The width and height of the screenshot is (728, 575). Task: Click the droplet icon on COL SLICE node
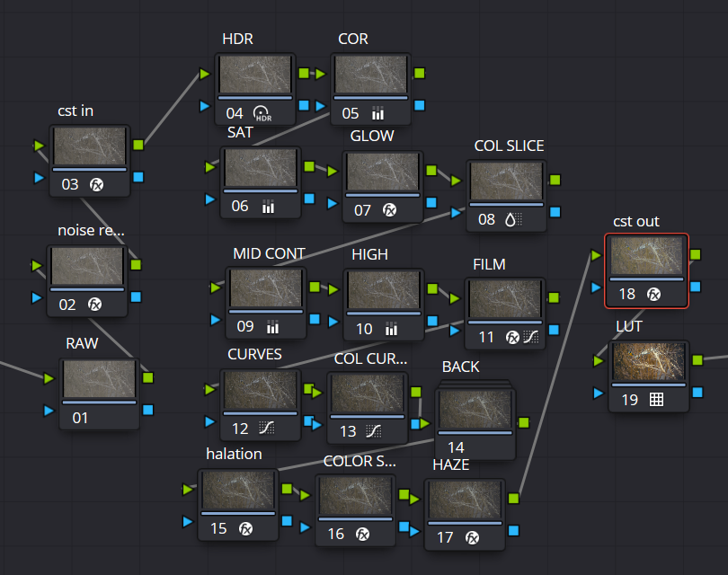coord(512,219)
